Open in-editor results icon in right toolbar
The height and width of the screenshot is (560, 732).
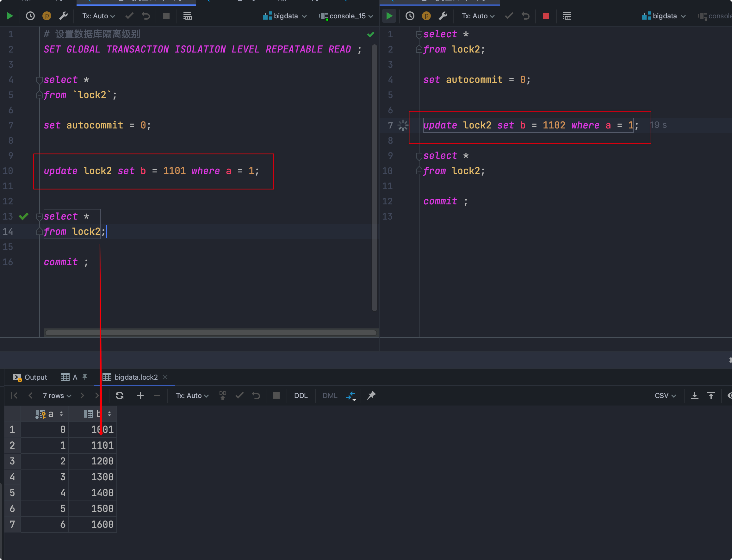[x=567, y=16]
